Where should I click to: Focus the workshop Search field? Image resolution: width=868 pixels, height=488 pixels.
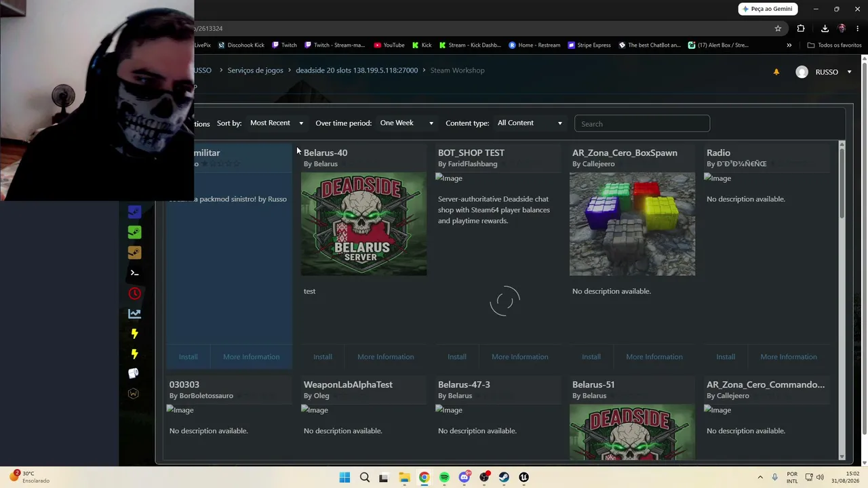click(x=642, y=124)
